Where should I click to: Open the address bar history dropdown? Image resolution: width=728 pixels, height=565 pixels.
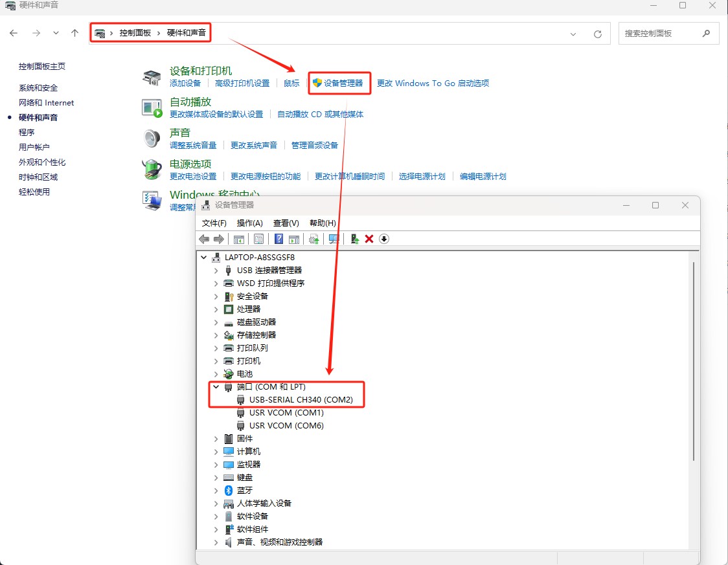click(x=573, y=34)
